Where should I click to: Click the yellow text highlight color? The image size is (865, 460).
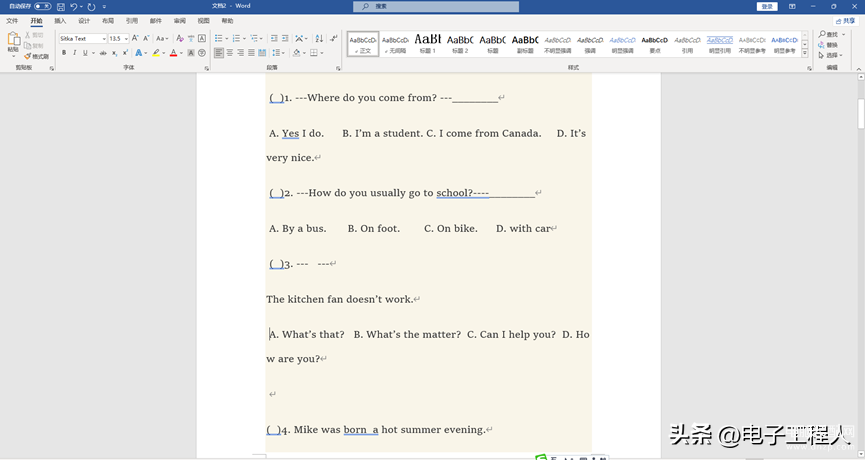pos(156,53)
